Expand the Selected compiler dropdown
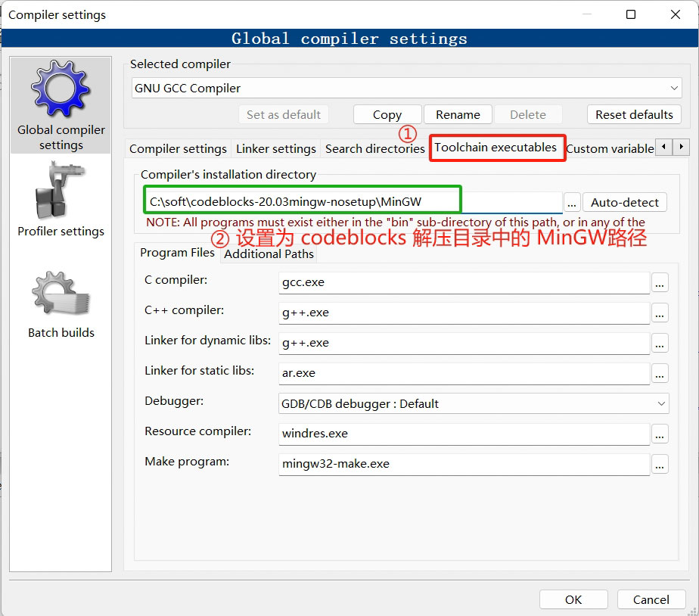 coord(675,88)
